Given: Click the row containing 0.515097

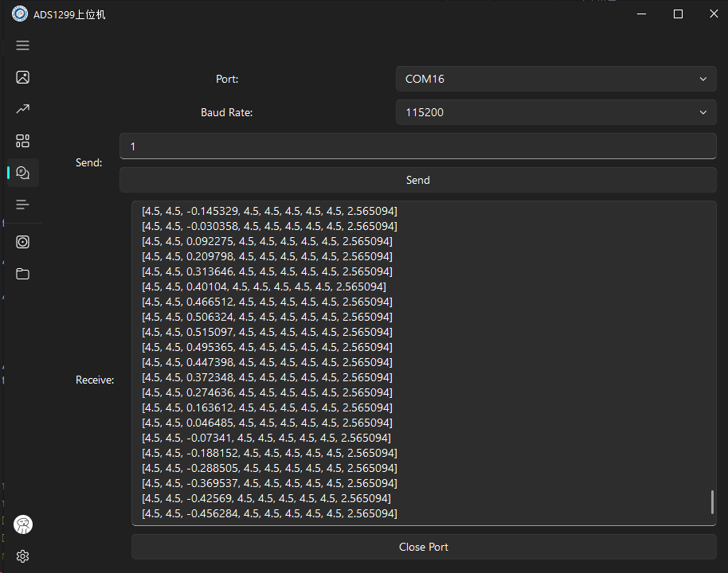Looking at the screenshot, I should pos(267,332).
